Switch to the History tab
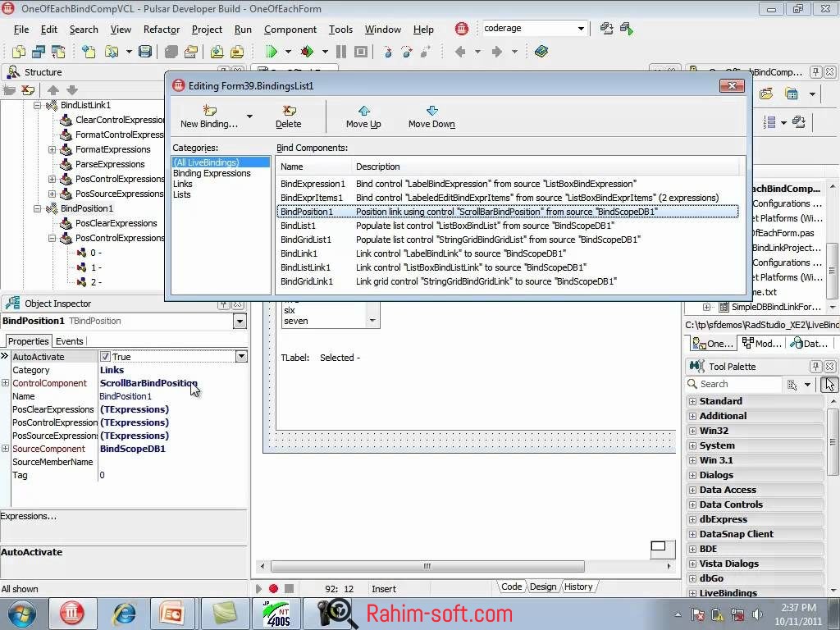840x630 pixels. (578, 587)
